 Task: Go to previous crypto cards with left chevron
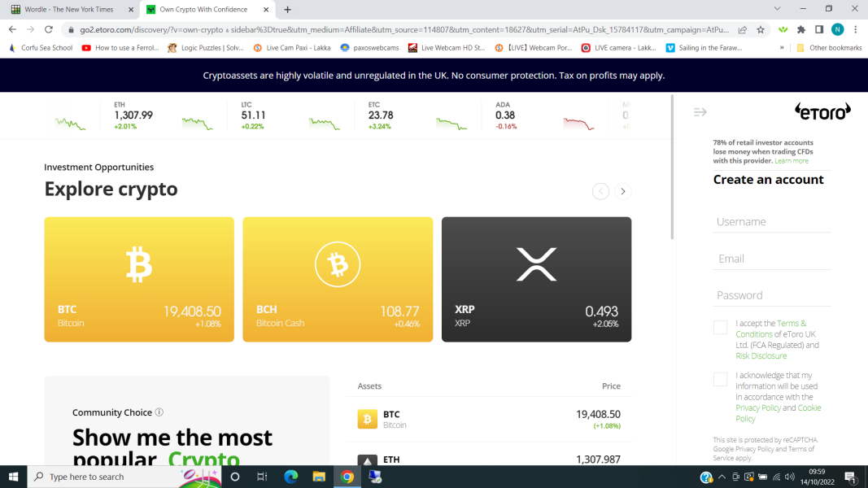(600, 192)
